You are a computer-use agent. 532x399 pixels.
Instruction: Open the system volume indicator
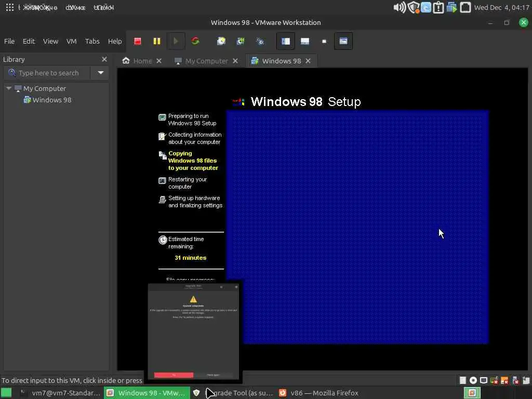coord(400,7)
